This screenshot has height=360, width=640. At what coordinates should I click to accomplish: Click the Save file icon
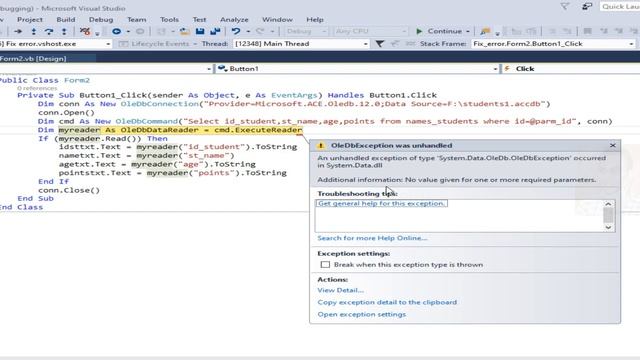(x=200, y=31)
